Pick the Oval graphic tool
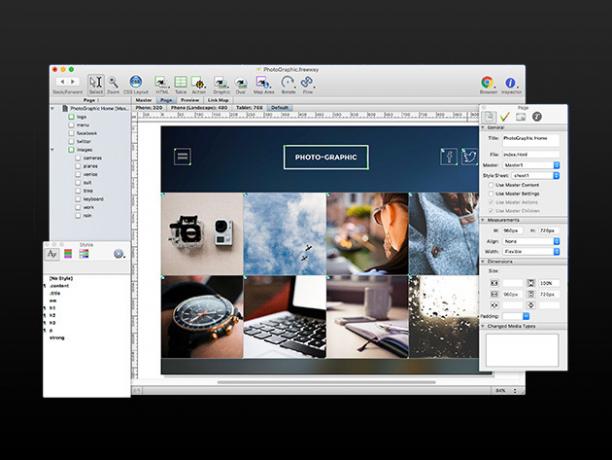Viewport: 612px width, 460px height. tap(241, 84)
